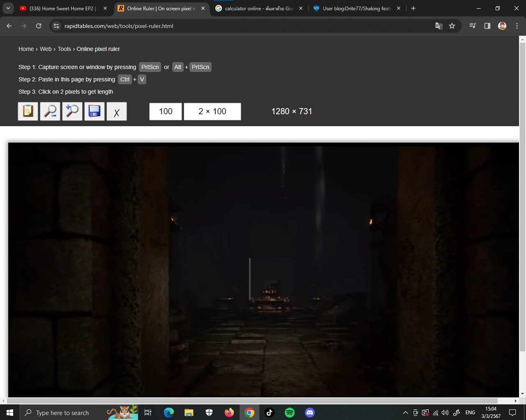
Task: Open the media controls icon in Chrome toolbar
Action: pyautogui.click(x=473, y=26)
